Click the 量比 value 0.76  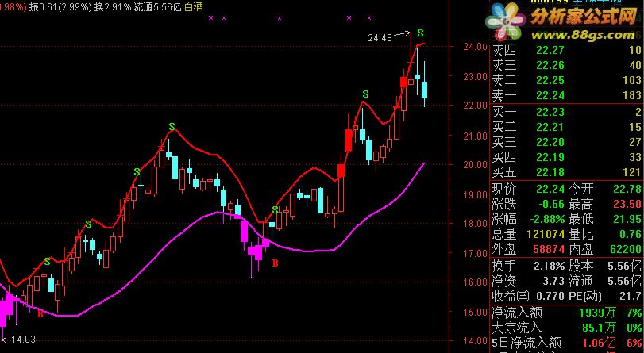631,234
